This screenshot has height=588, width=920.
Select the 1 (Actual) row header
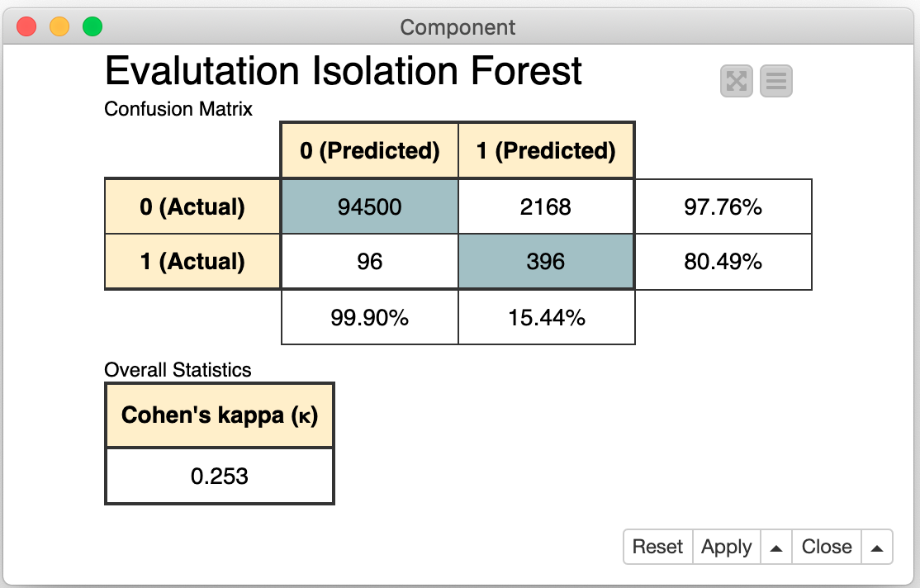192,262
